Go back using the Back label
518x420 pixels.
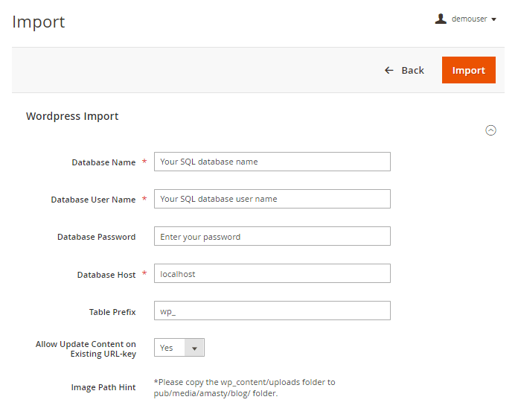pyautogui.click(x=412, y=70)
